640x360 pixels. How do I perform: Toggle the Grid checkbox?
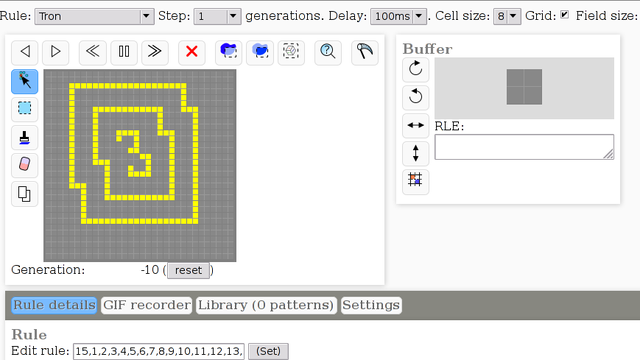pos(564,15)
